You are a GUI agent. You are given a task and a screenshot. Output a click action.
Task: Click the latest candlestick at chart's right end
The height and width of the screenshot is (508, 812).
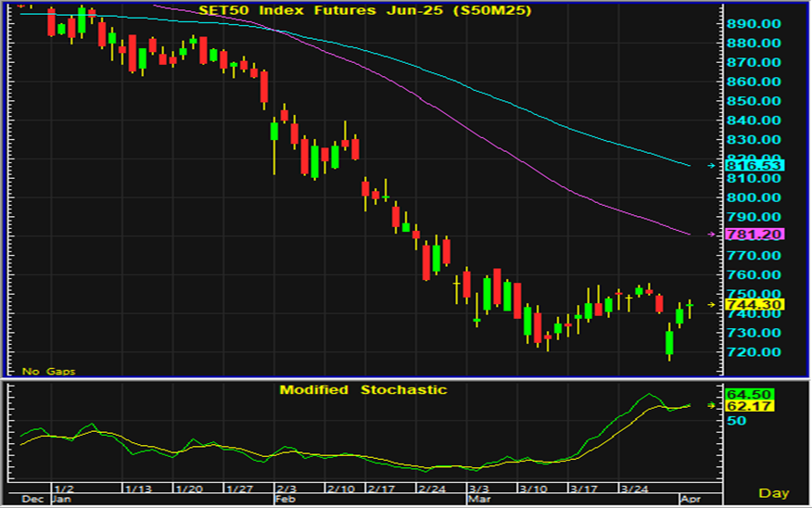pyautogui.click(x=690, y=309)
